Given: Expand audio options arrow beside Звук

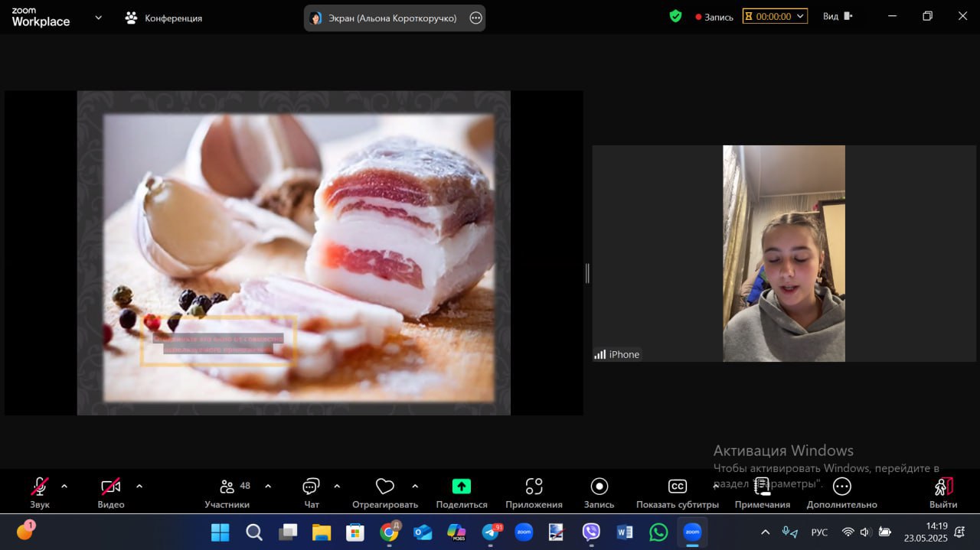Looking at the screenshot, I should (64, 486).
